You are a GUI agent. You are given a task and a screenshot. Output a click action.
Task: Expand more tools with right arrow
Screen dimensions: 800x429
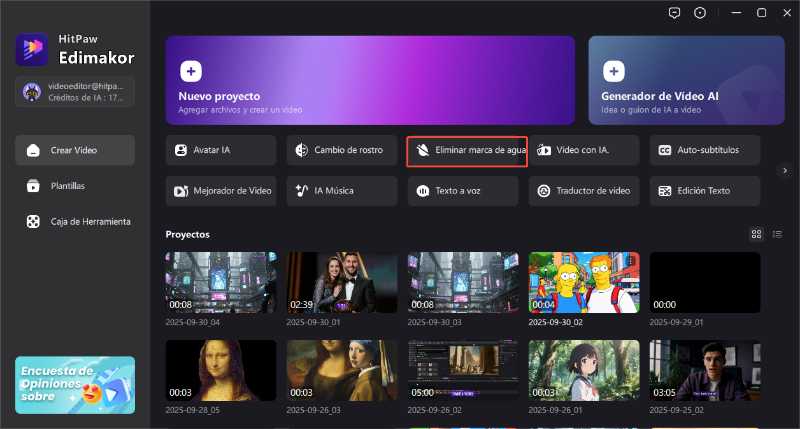pos(785,170)
